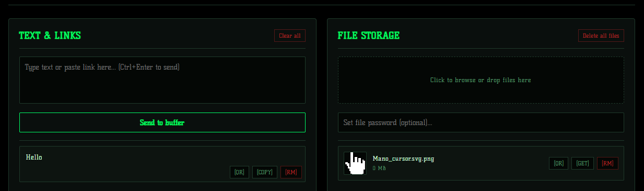Click the Mano_cursor.svg.png file name

[x=403, y=159]
